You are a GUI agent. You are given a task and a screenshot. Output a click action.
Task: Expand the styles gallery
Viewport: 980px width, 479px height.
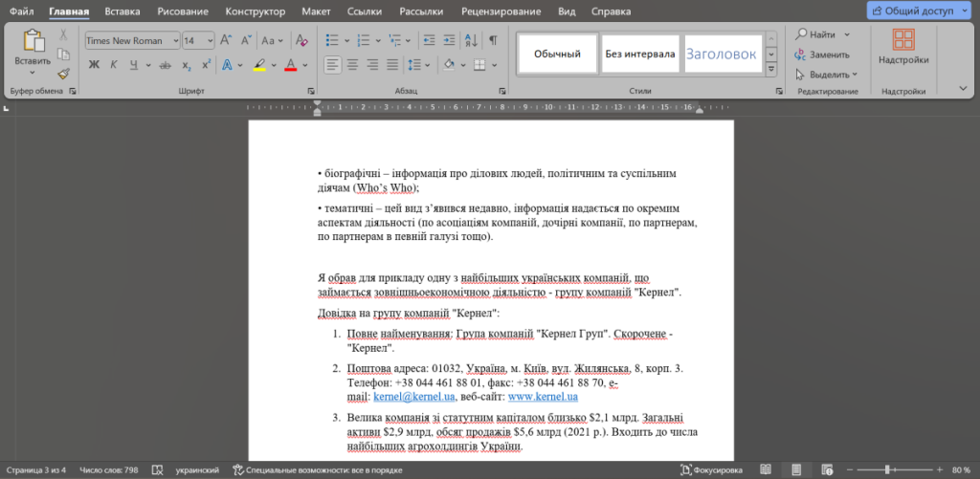(771, 70)
